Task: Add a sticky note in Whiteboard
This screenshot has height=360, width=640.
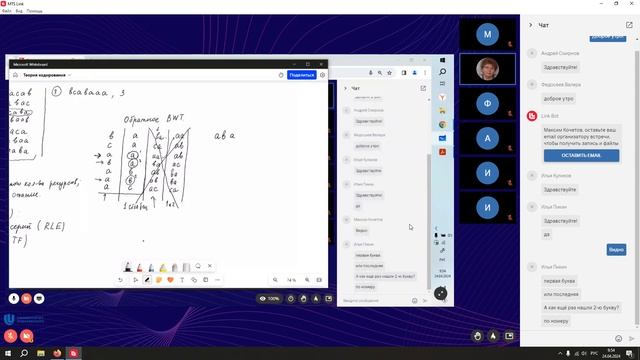Action: 159,280
